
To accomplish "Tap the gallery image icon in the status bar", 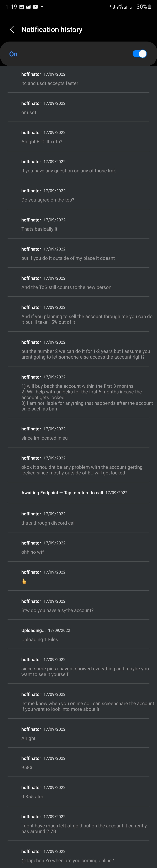I will coord(22,7).
